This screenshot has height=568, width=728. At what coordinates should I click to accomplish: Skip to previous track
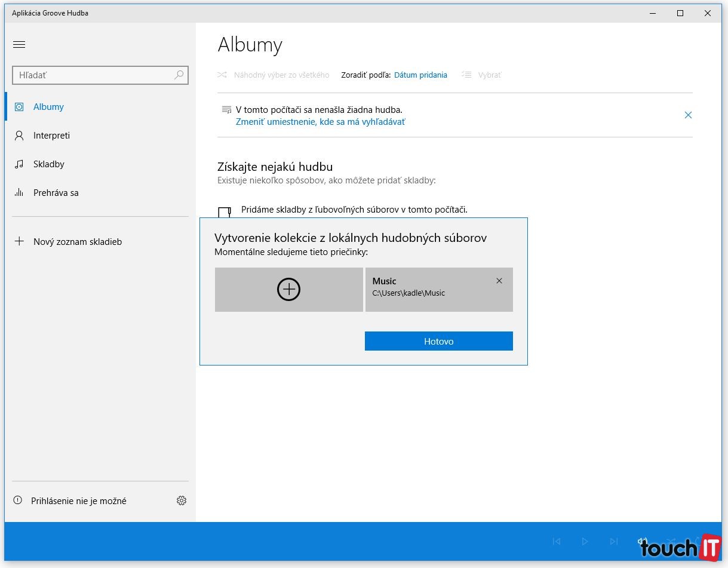(557, 541)
